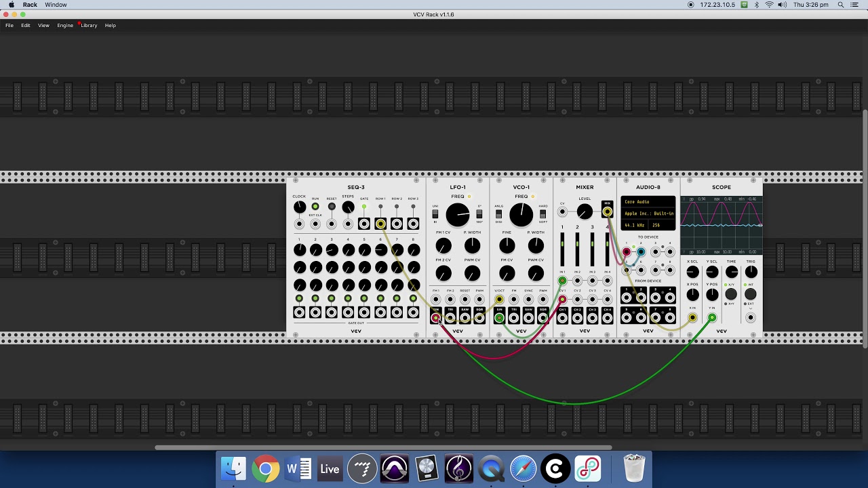
Task: Click the MIXER CV 1 jack
Action: click(x=562, y=300)
